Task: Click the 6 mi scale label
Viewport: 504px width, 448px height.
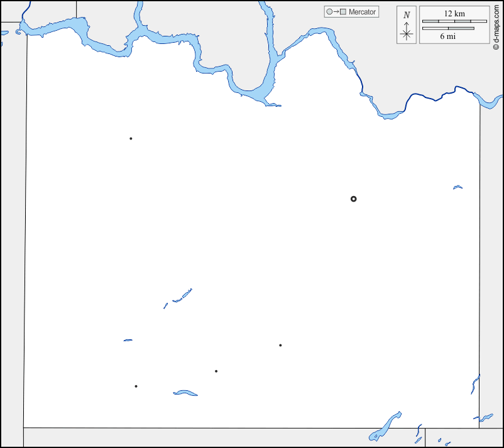Action: pyautogui.click(x=447, y=36)
